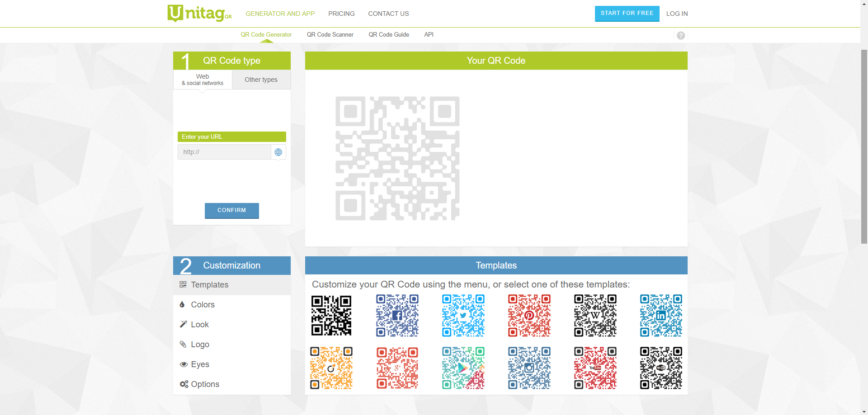Open the QR Code Generator subnav tab
The image size is (868, 415).
(x=266, y=34)
